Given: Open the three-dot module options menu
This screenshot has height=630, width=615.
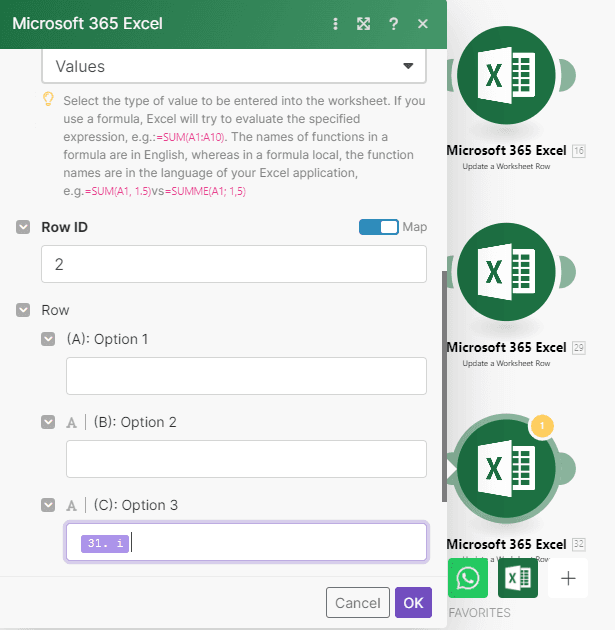Looking at the screenshot, I should 335,24.
